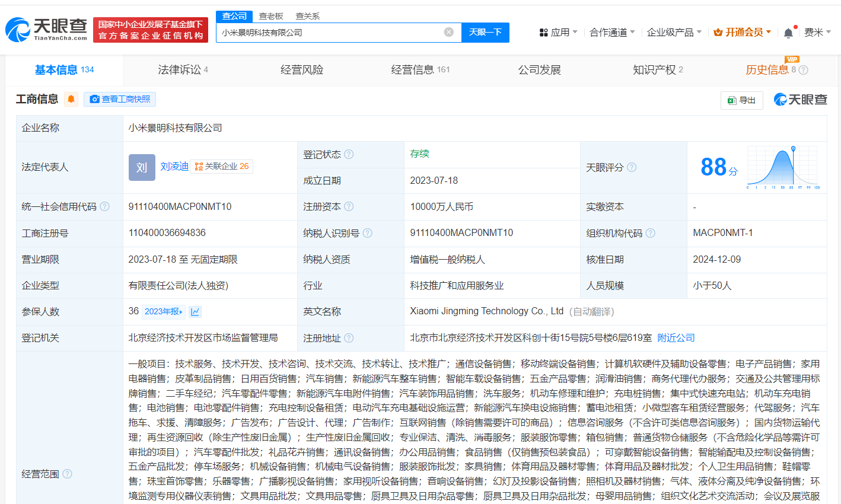Click help icon next to 登记状态
The width and height of the screenshot is (841, 504).
click(x=349, y=154)
